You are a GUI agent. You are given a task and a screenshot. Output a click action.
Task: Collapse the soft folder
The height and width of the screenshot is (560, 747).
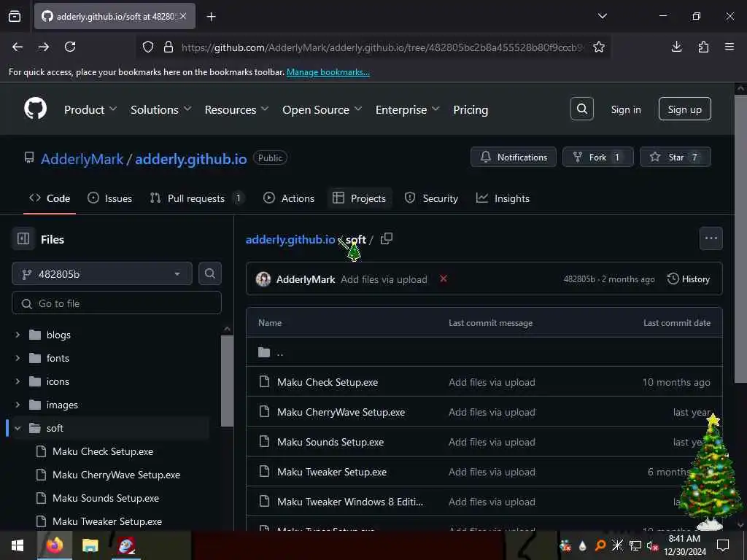[18, 428]
